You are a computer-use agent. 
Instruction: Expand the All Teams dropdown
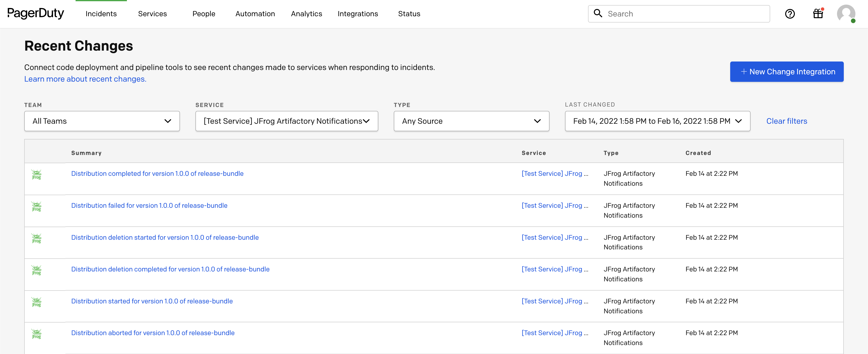coord(102,121)
